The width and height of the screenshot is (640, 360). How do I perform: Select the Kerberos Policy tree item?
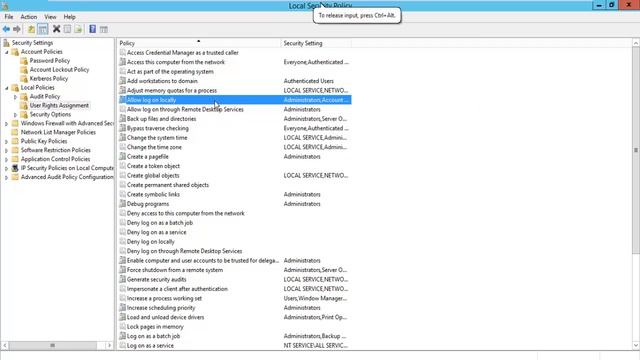pos(49,79)
